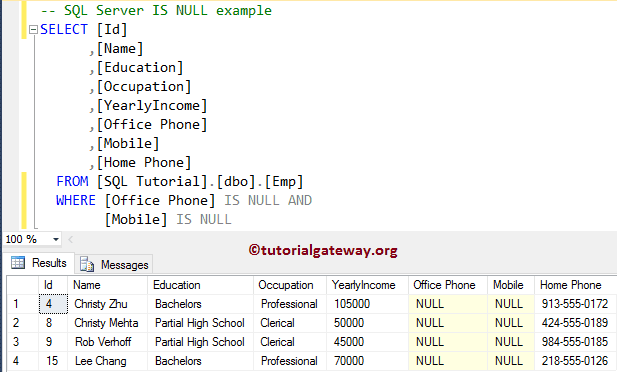
Task: Select the Id cell with value 4
Action: [53, 304]
